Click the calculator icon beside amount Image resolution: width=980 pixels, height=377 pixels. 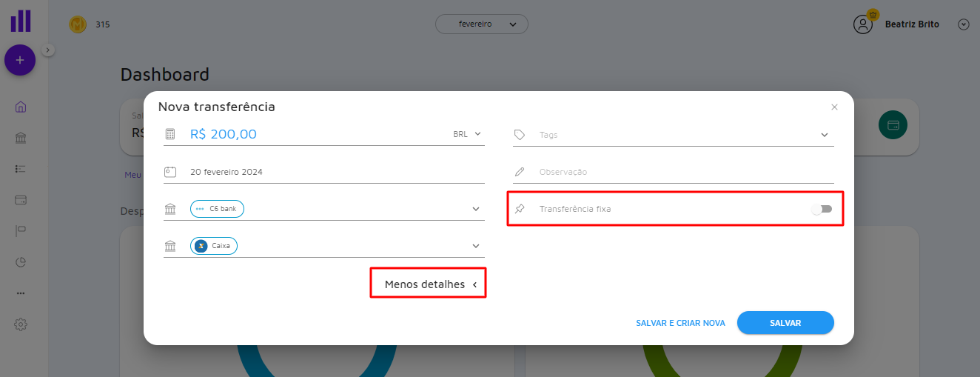(x=170, y=134)
